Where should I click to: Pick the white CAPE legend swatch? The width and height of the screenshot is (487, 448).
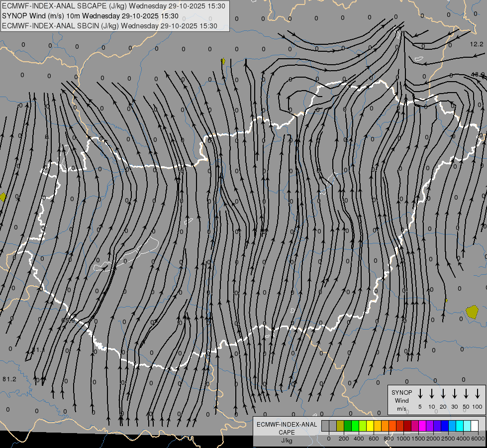pos(474,426)
